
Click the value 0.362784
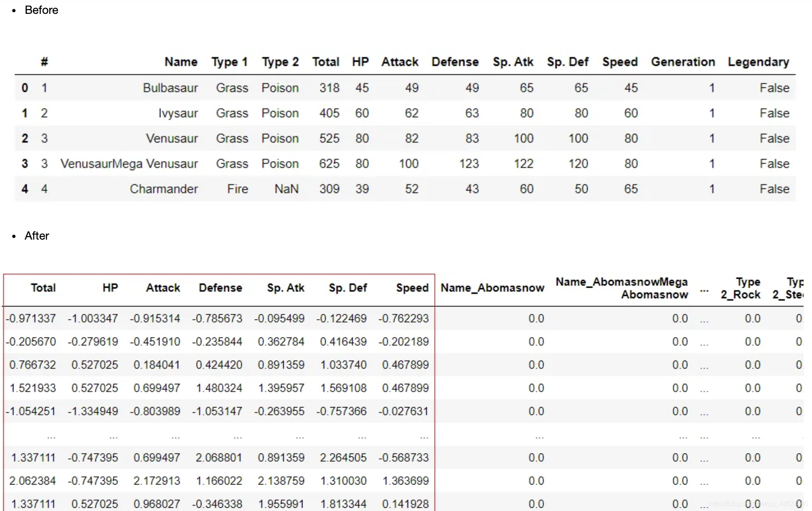281,341
